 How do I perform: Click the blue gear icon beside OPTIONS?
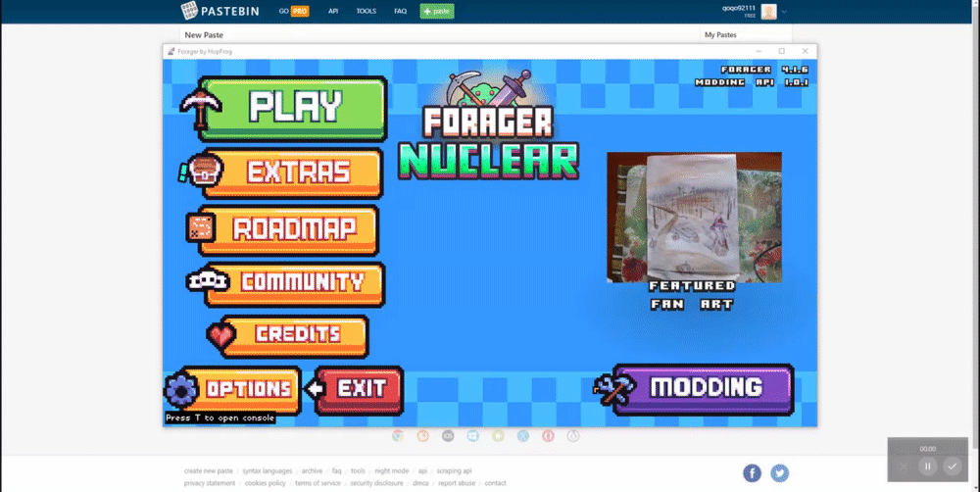point(181,390)
